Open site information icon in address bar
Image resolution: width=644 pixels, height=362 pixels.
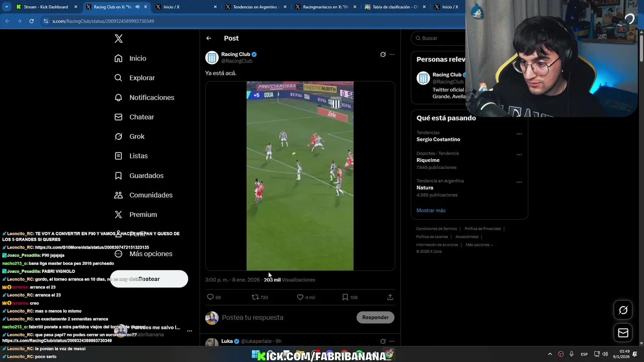pyautogui.click(x=46, y=21)
